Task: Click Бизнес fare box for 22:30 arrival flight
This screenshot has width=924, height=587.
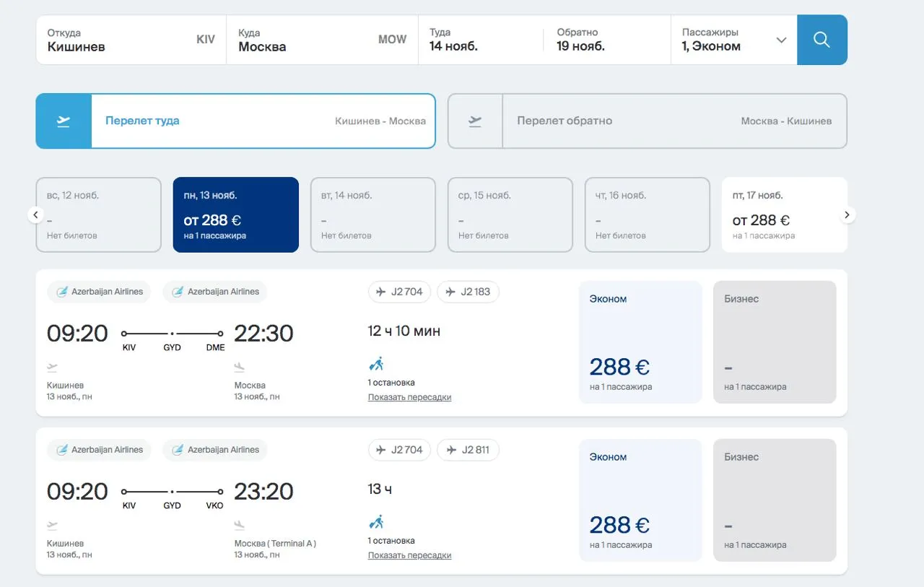Action: 775,342
